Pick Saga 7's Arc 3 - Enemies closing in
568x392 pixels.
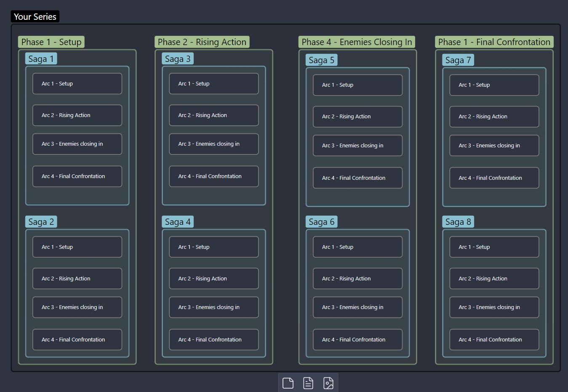pos(494,146)
